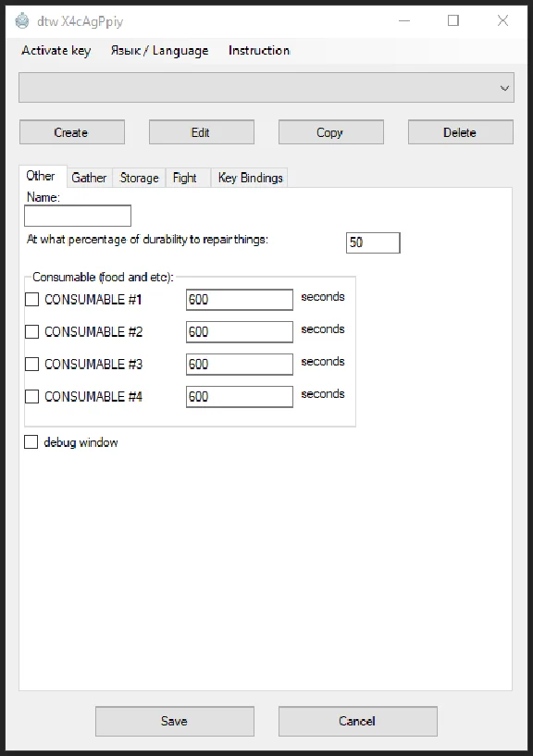Click the Name input field

(78, 216)
